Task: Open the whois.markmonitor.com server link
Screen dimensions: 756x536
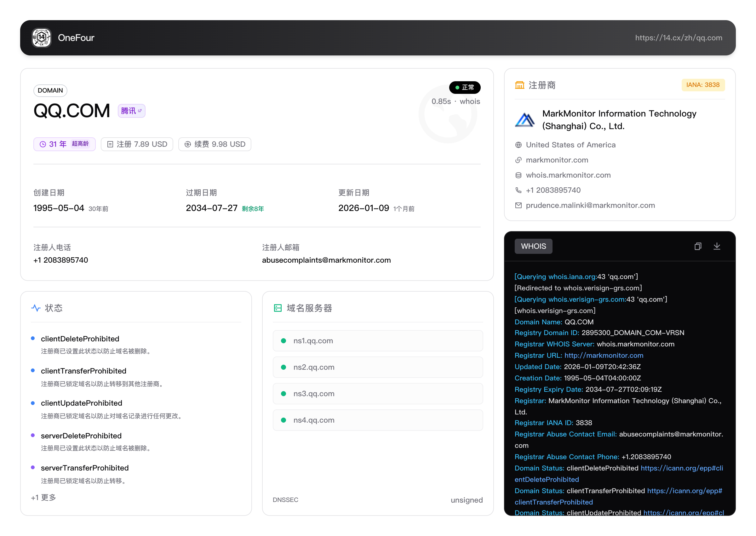Action: point(568,175)
